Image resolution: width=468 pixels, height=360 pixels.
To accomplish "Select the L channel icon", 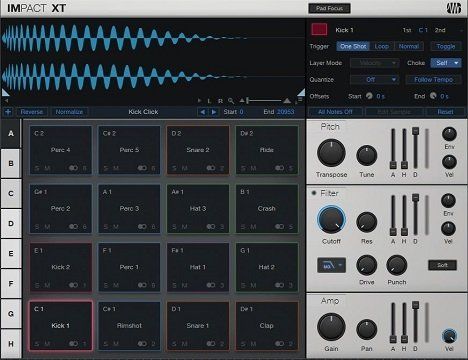I will point(209,101).
